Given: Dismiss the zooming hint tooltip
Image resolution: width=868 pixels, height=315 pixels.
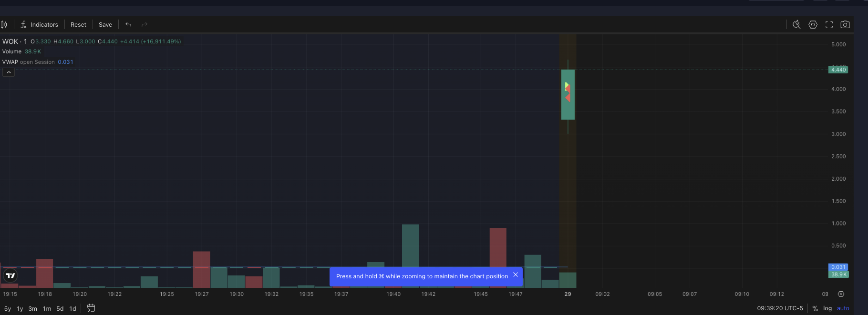Looking at the screenshot, I should (x=516, y=275).
